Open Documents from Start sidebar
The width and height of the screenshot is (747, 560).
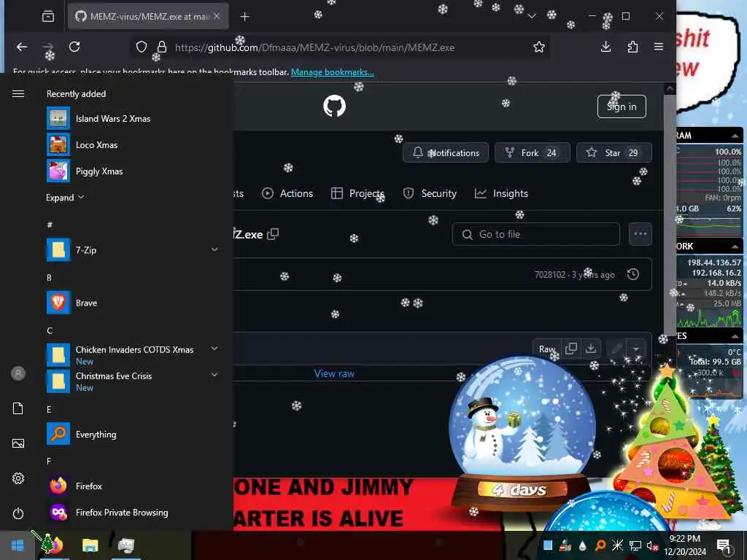(x=18, y=408)
